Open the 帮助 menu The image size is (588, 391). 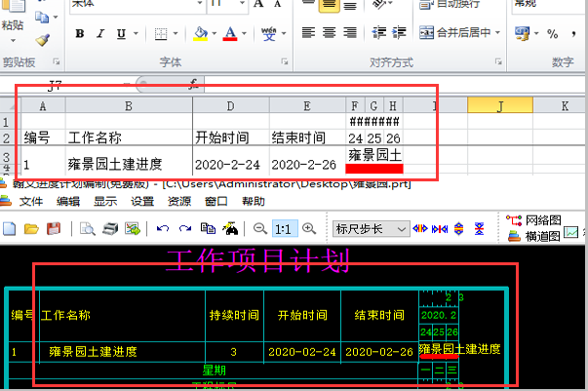(254, 202)
